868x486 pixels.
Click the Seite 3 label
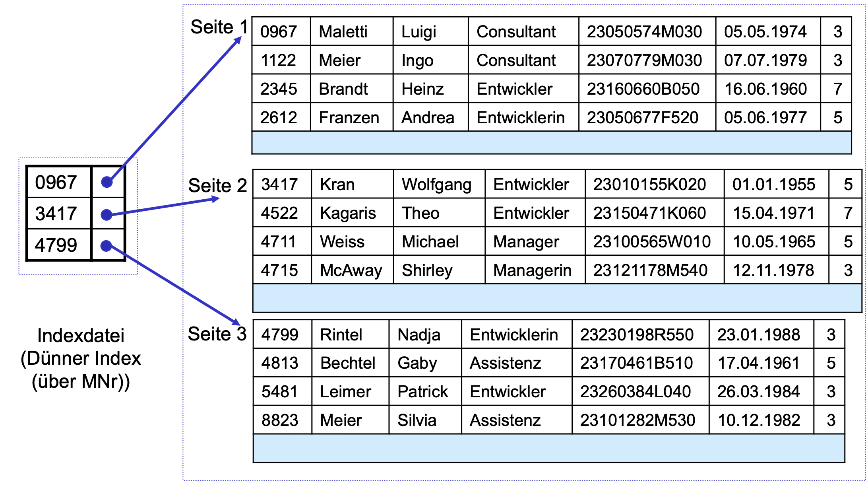(x=217, y=334)
